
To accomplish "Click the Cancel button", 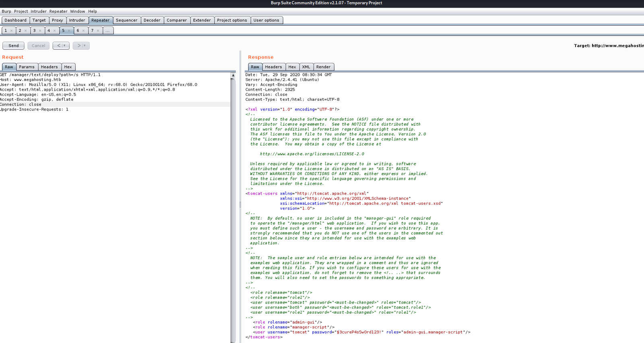I will [x=39, y=46].
